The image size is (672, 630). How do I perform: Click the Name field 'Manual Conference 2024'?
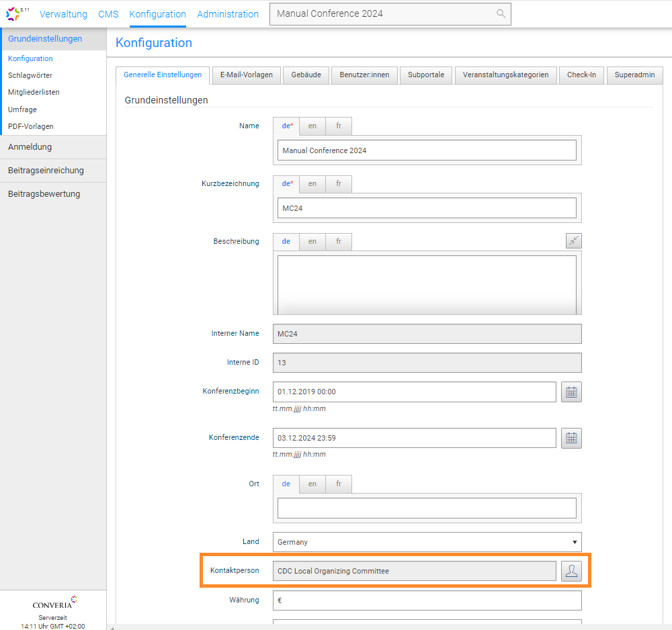(x=427, y=150)
